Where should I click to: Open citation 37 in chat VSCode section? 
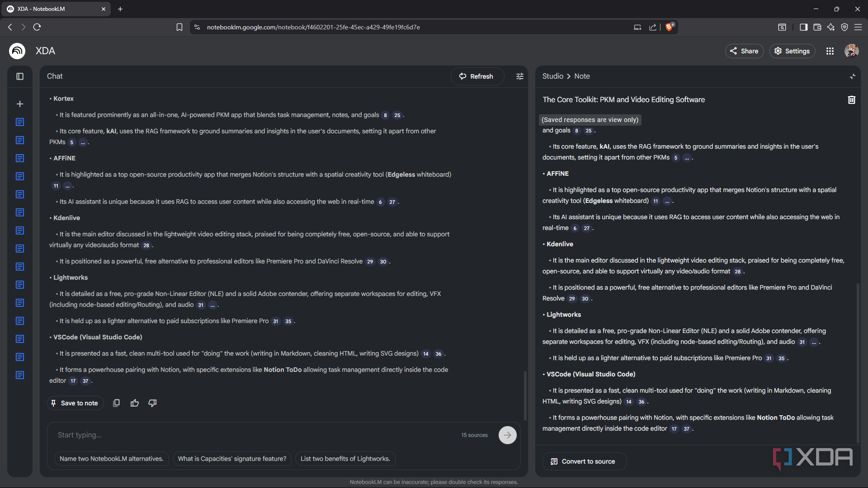click(85, 381)
